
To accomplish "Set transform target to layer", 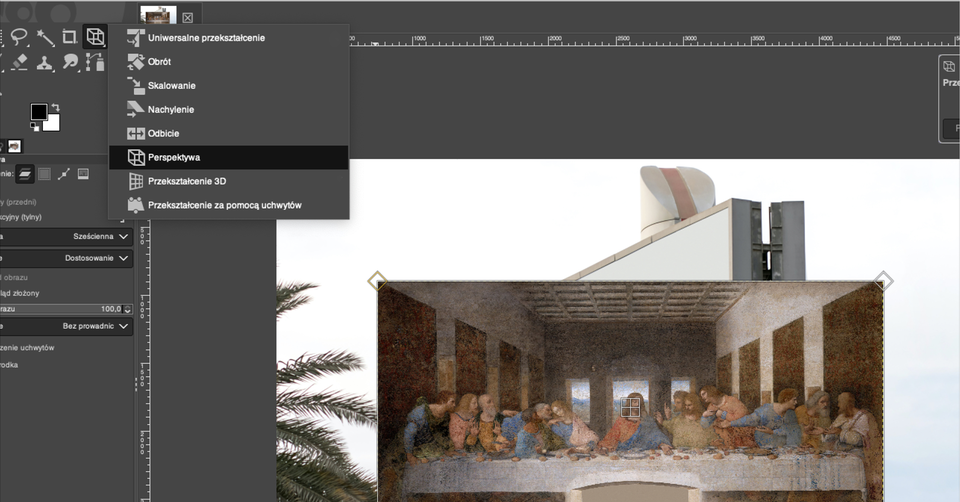I will click(x=24, y=174).
